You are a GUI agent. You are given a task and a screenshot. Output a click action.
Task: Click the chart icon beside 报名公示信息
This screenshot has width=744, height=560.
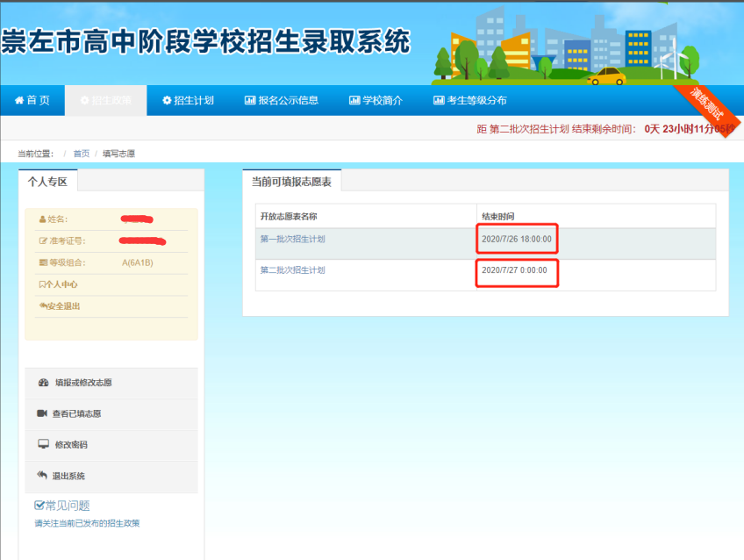[250, 101]
